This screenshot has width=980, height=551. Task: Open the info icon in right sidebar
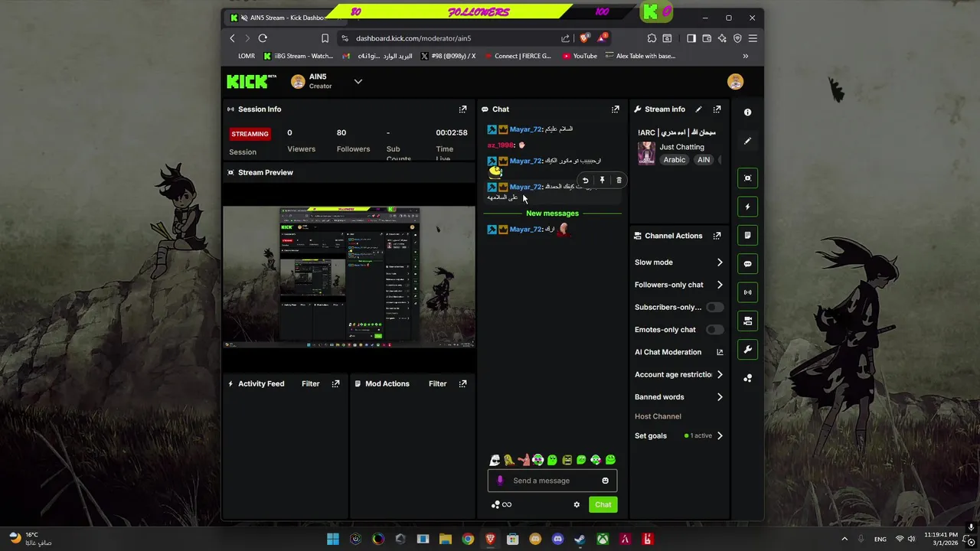pyautogui.click(x=748, y=112)
